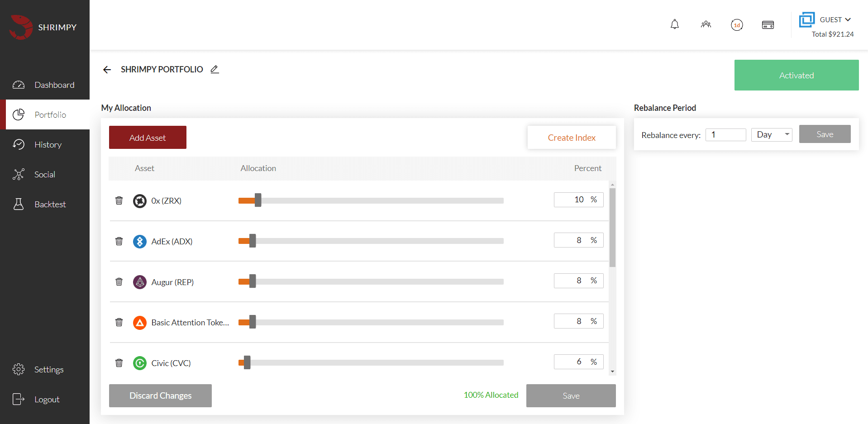Click the Augur (REP) coin icon
Viewport: 868px width, 424px height.
[140, 282]
